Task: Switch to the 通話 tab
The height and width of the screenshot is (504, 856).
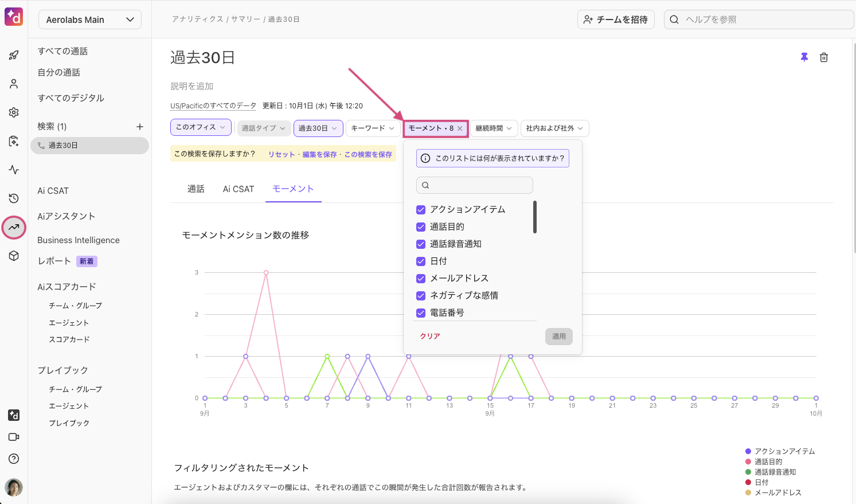Action: click(196, 189)
